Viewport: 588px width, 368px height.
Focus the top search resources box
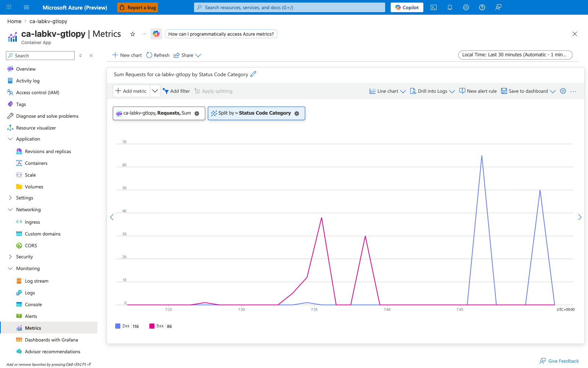click(290, 7)
